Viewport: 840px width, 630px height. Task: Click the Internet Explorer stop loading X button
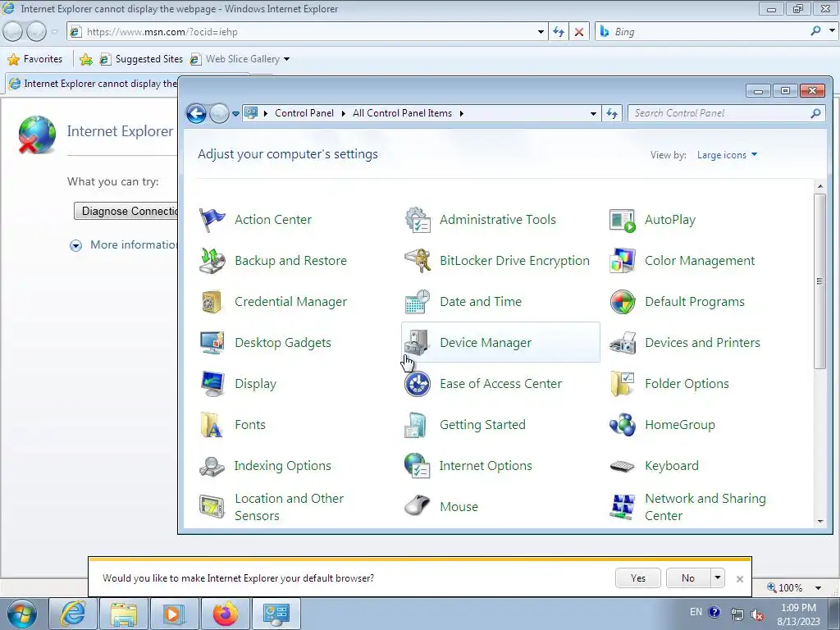click(579, 32)
